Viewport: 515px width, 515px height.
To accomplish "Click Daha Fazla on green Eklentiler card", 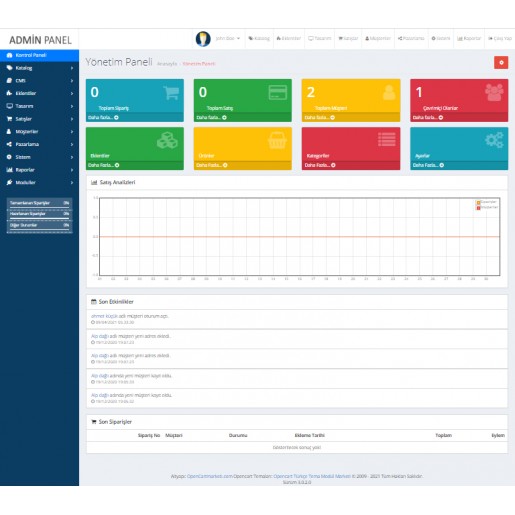I will 104,165.
